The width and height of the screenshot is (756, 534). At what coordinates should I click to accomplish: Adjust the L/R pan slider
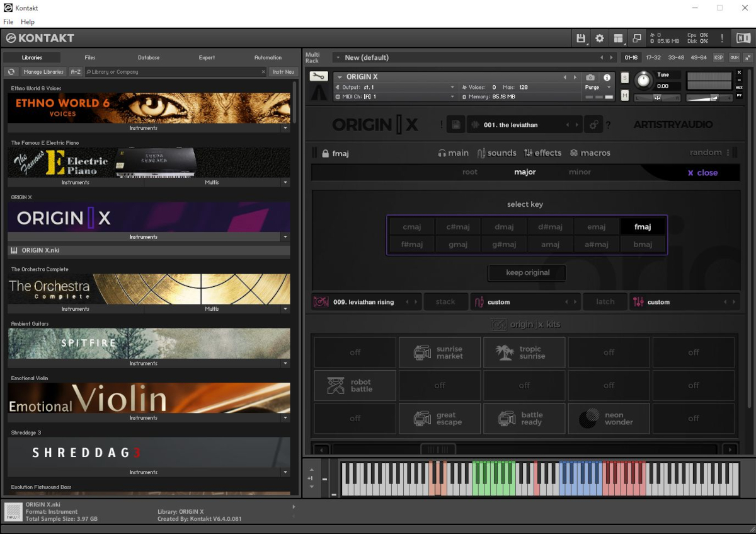657,97
